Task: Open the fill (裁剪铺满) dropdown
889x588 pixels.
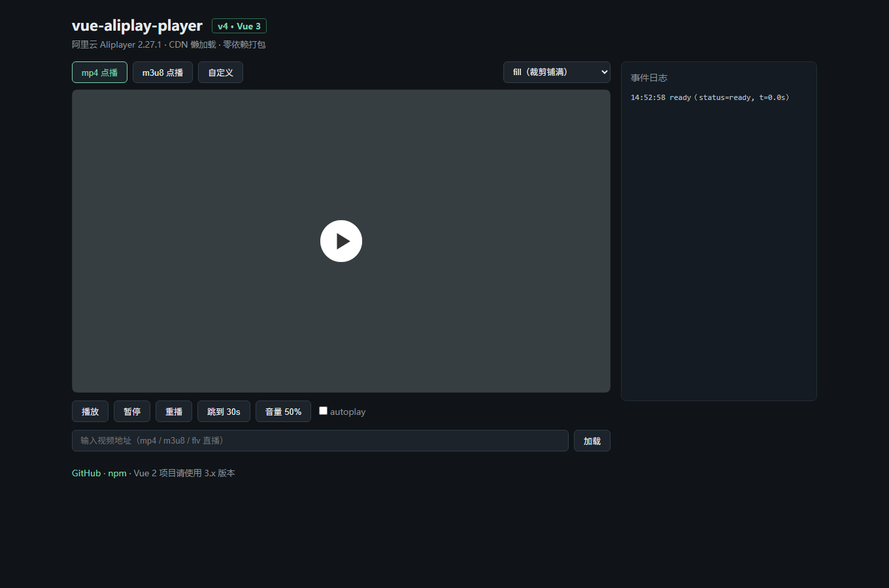Action: click(557, 73)
